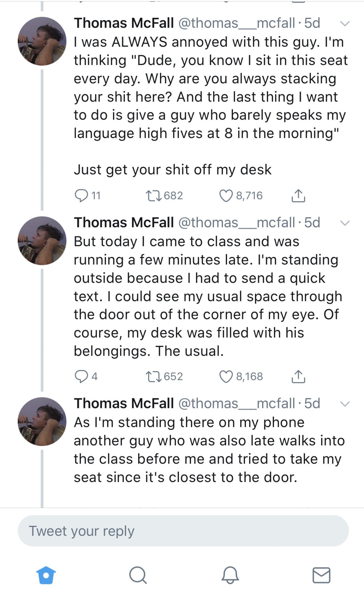Like the tweet with 8,716 likes
Viewport: 364px width, 597px height.
(226, 196)
